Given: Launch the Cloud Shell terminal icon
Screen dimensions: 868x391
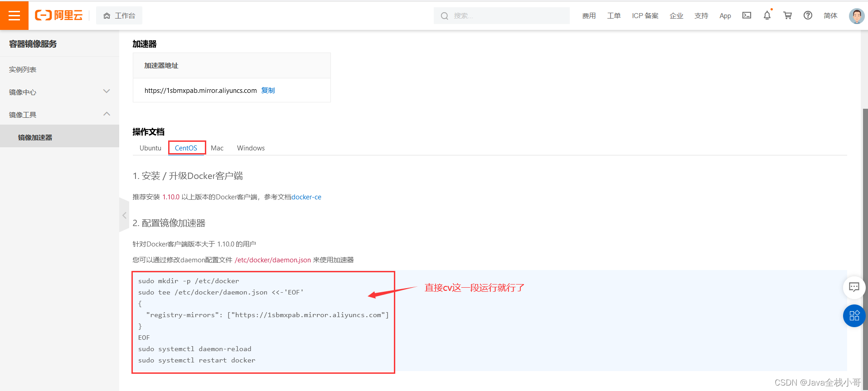Looking at the screenshot, I should click(747, 15).
